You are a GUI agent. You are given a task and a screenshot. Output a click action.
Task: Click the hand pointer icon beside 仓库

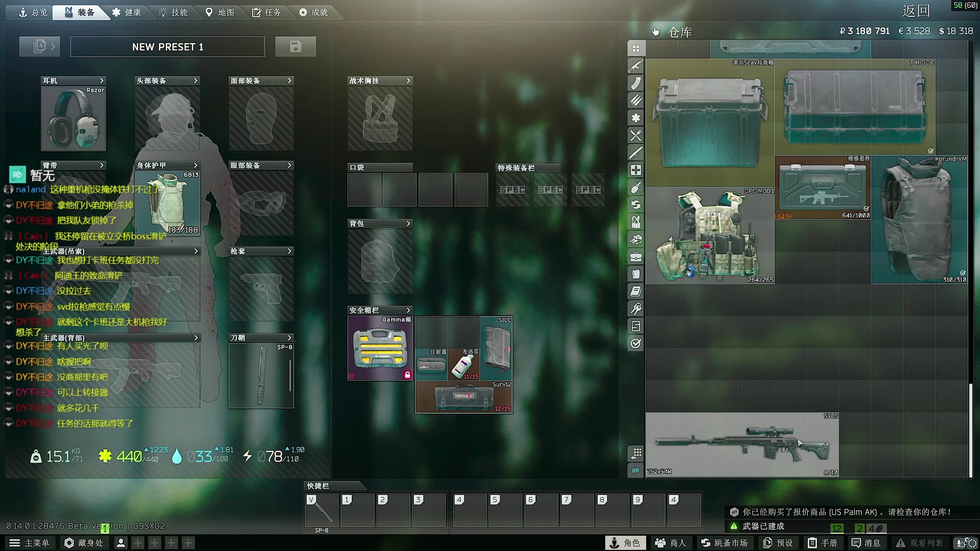click(x=656, y=32)
